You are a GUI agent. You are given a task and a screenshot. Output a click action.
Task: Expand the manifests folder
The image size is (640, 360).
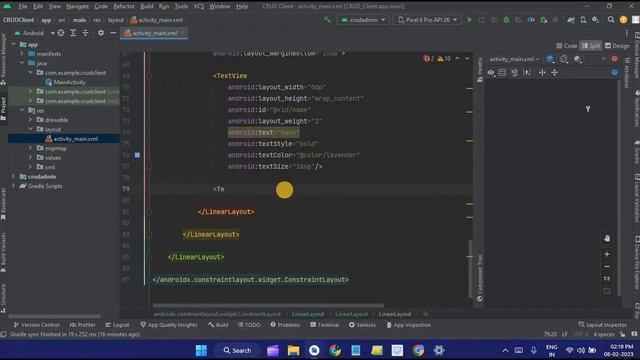22,53
